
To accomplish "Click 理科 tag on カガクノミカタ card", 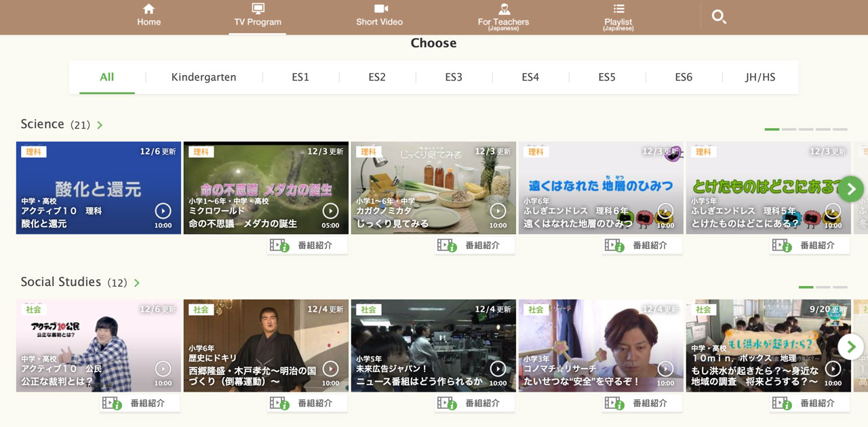I will pyautogui.click(x=368, y=152).
